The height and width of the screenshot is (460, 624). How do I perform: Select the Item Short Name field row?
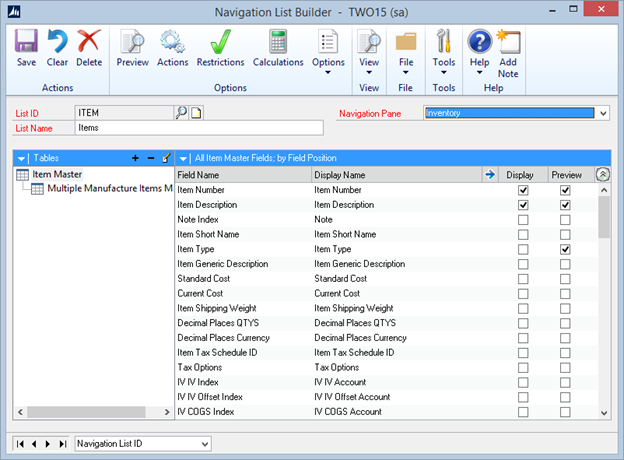point(386,234)
